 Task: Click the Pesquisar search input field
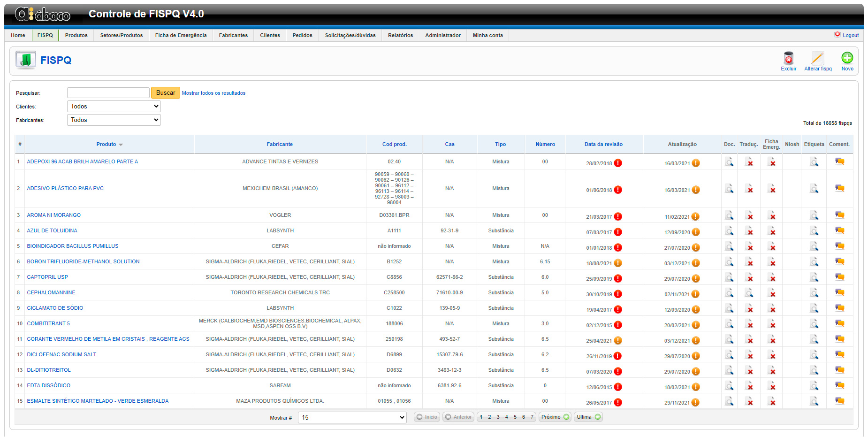pos(108,93)
